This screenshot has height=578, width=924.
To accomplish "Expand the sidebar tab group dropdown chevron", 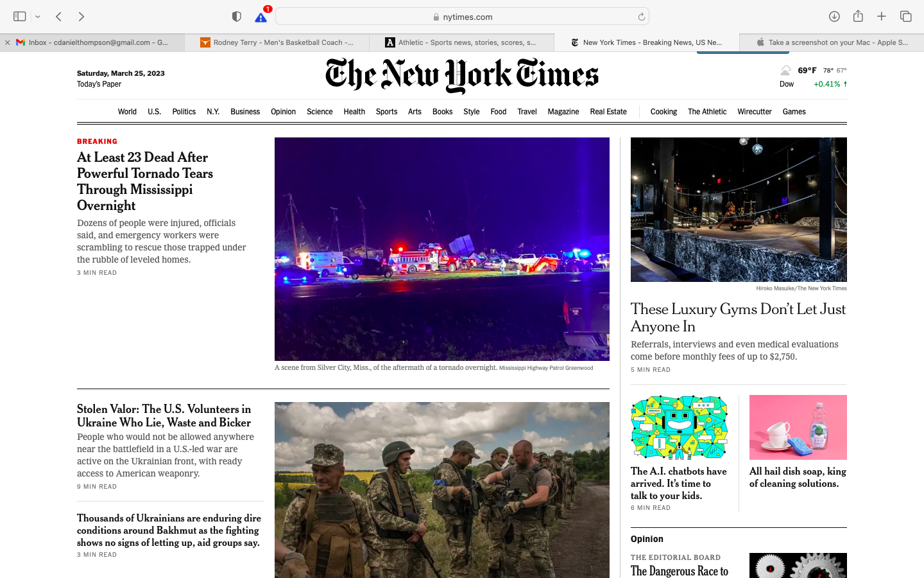I will tap(38, 17).
